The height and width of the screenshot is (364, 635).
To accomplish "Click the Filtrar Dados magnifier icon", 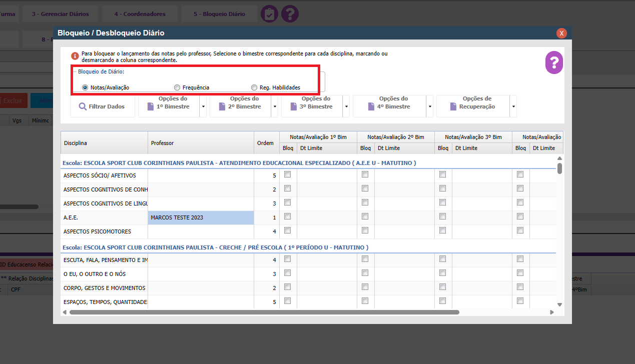I will [x=83, y=106].
